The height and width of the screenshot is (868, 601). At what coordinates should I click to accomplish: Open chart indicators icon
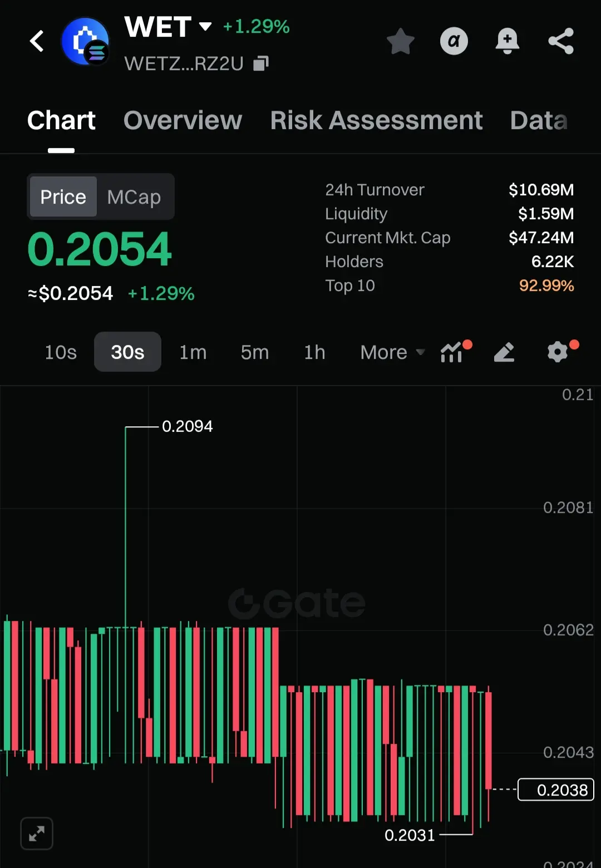453,352
